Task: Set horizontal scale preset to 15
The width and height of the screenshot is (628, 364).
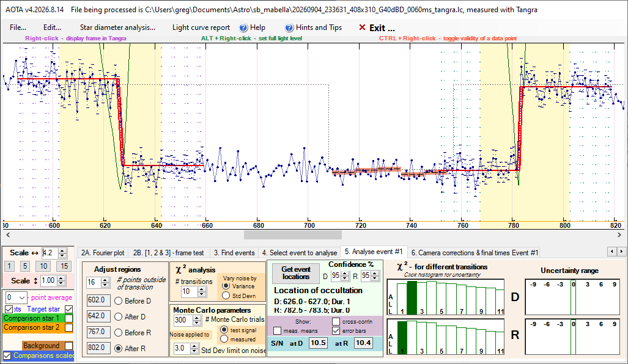Action: click(64, 266)
